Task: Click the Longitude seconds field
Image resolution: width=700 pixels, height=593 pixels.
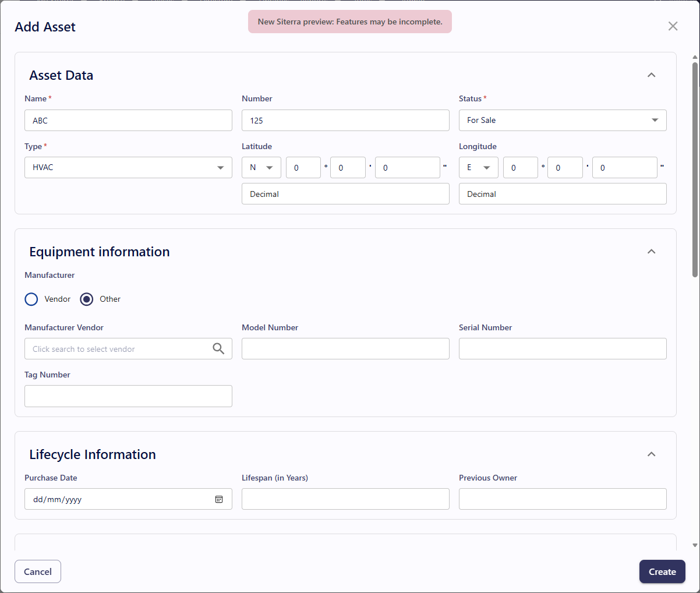Action: point(625,167)
